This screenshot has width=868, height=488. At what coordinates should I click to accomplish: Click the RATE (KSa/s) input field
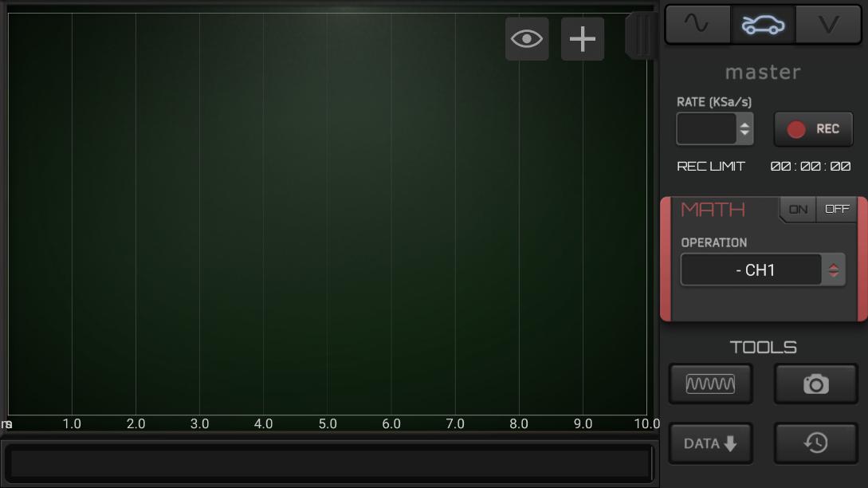706,128
